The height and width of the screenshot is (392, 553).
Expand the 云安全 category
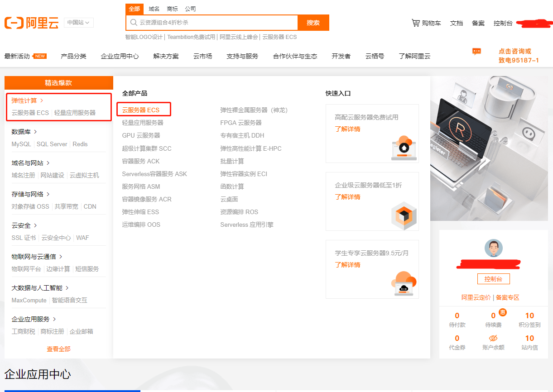[x=24, y=225]
